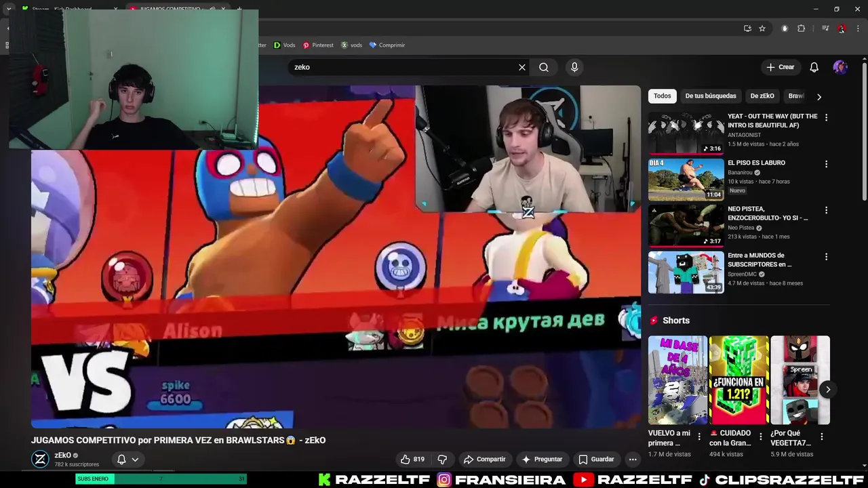This screenshot has height=488, width=868.
Task: Open Neo Pistea channel name
Action: coord(741,228)
